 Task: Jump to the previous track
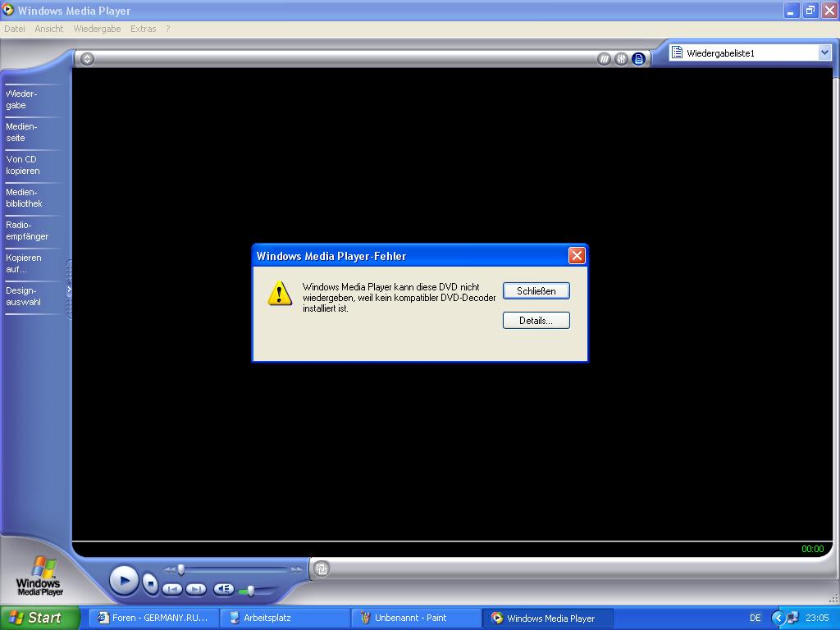click(172, 589)
